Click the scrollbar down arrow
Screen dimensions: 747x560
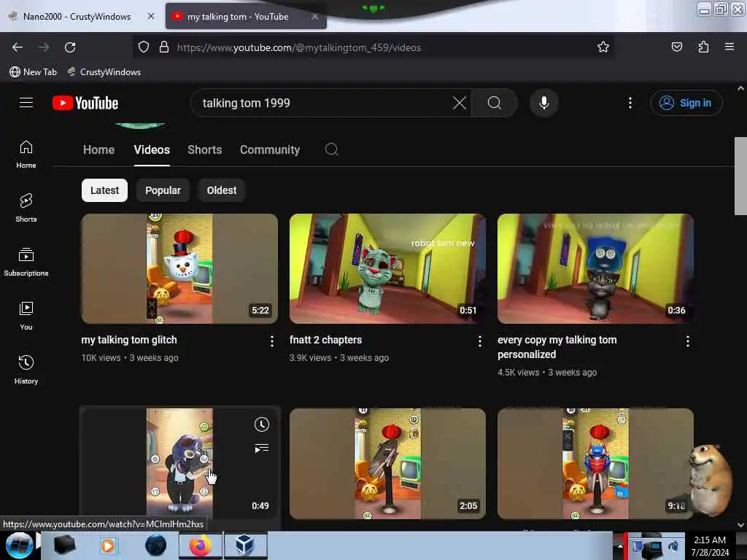coord(740,525)
